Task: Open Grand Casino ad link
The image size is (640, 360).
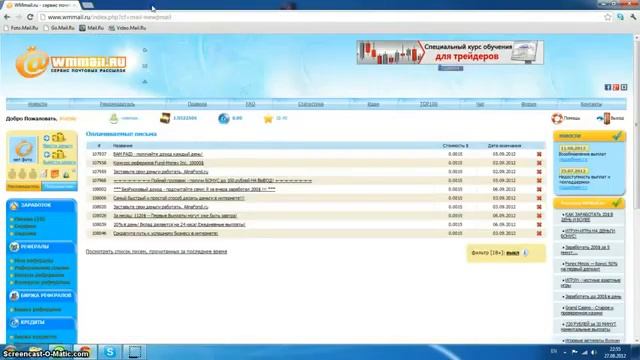Action: tap(587, 310)
